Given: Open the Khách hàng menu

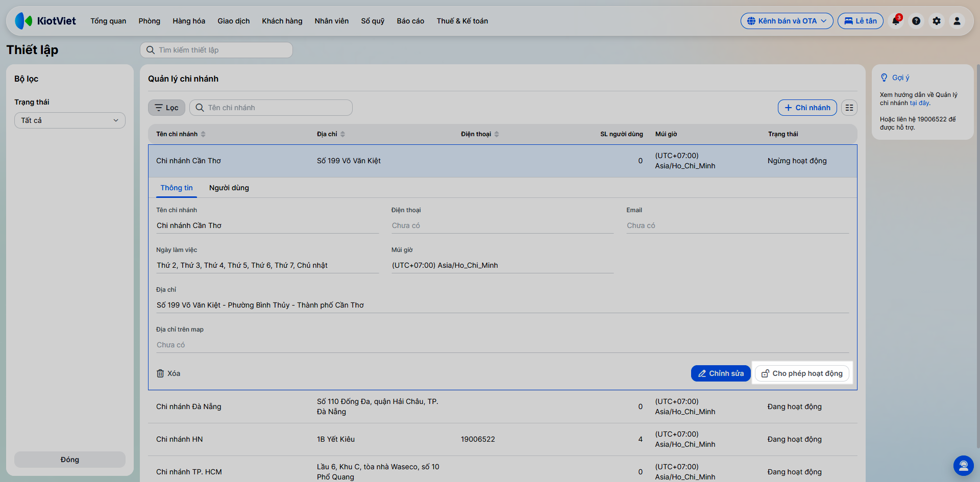Looking at the screenshot, I should (x=282, y=21).
